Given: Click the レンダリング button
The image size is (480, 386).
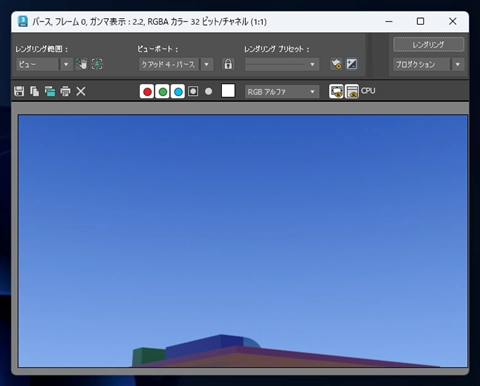Looking at the screenshot, I should tap(428, 45).
